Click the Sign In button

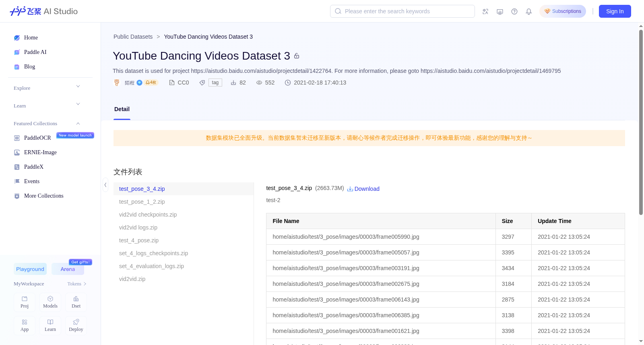click(615, 11)
